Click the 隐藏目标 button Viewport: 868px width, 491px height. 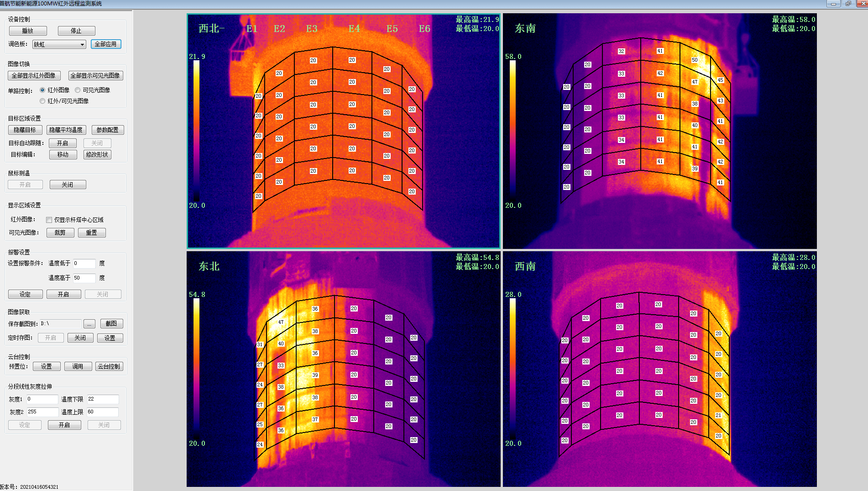coord(25,130)
